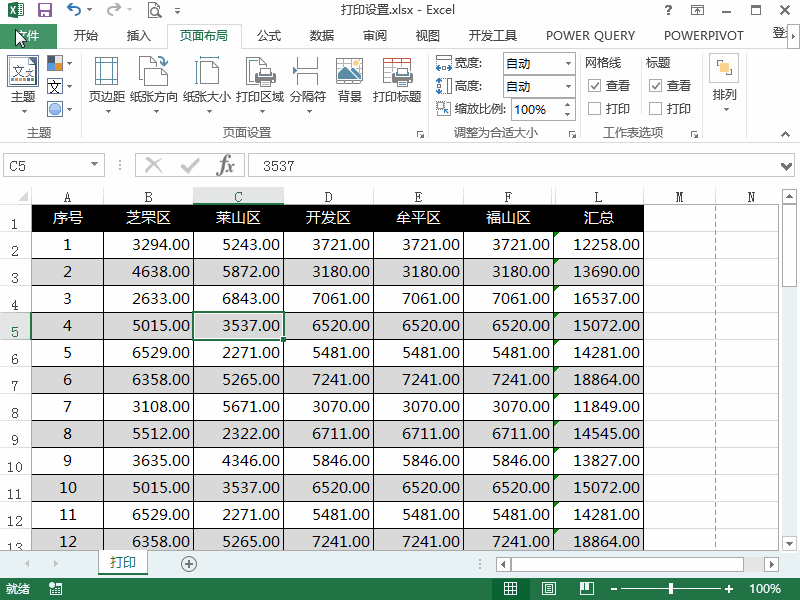Open the Paper Size (纸张大小) tool
Viewport: 800px width, 600px height.
click(x=207, y=85)
